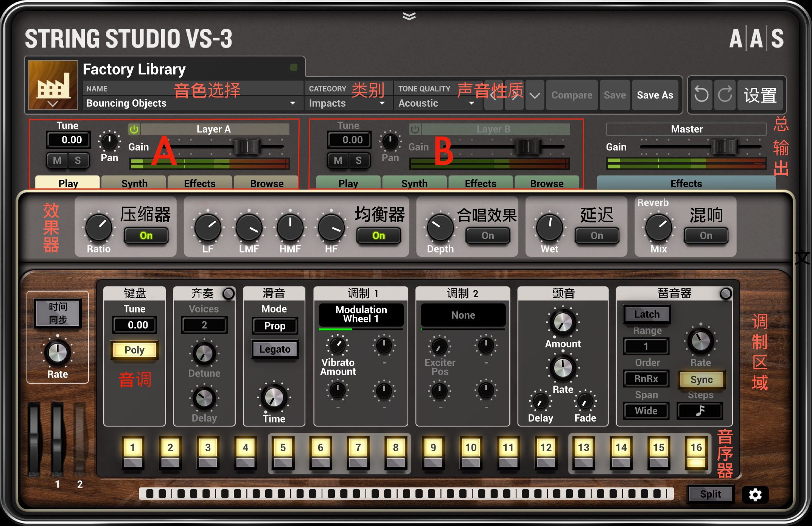Screen dimensions: 812x526
Task: Switch to Layer A Synth tab
Action: pyautogui.click(x=134, y=183)
